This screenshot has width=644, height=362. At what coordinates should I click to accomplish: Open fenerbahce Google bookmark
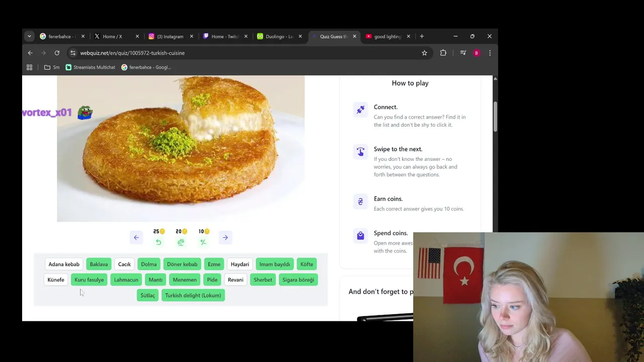(146, 67)
